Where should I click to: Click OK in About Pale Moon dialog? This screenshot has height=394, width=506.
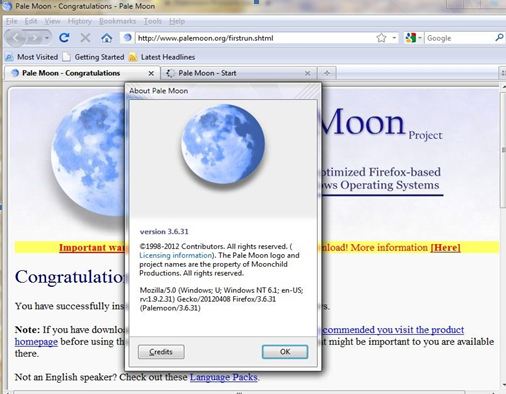[285, 352]
